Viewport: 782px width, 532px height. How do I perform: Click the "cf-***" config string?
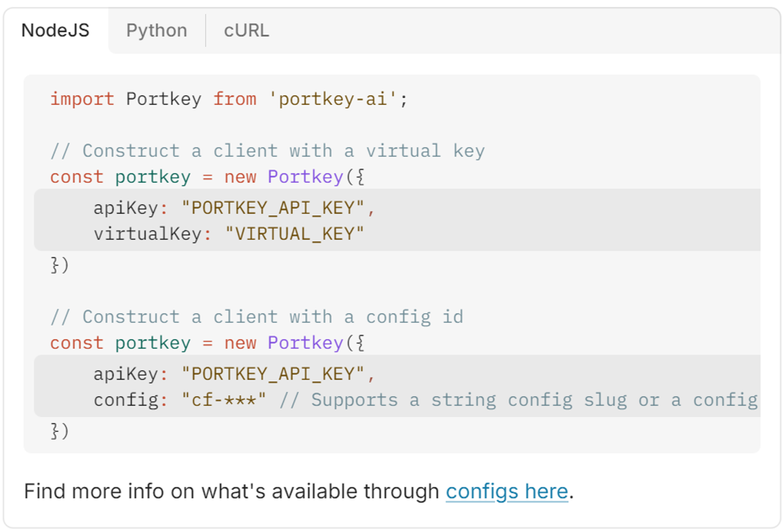coord(224,400)
